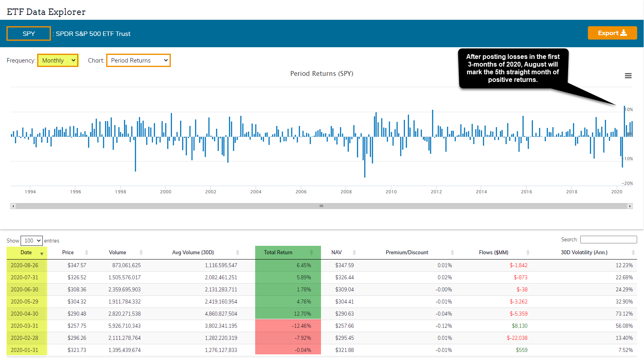Select the 2020-03-31 date cell
Image resolution: width=644 pixels, height=358 pixels.
click(x=25, y=326)
